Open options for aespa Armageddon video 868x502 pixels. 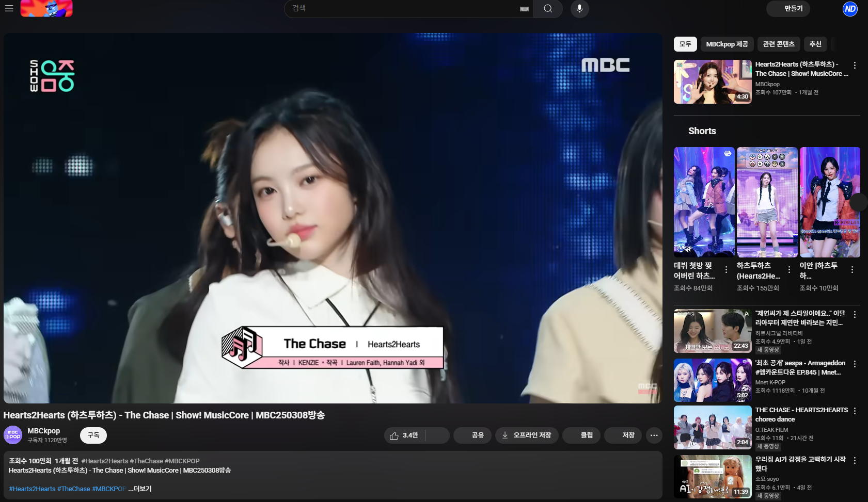click(x=855, y=364)
